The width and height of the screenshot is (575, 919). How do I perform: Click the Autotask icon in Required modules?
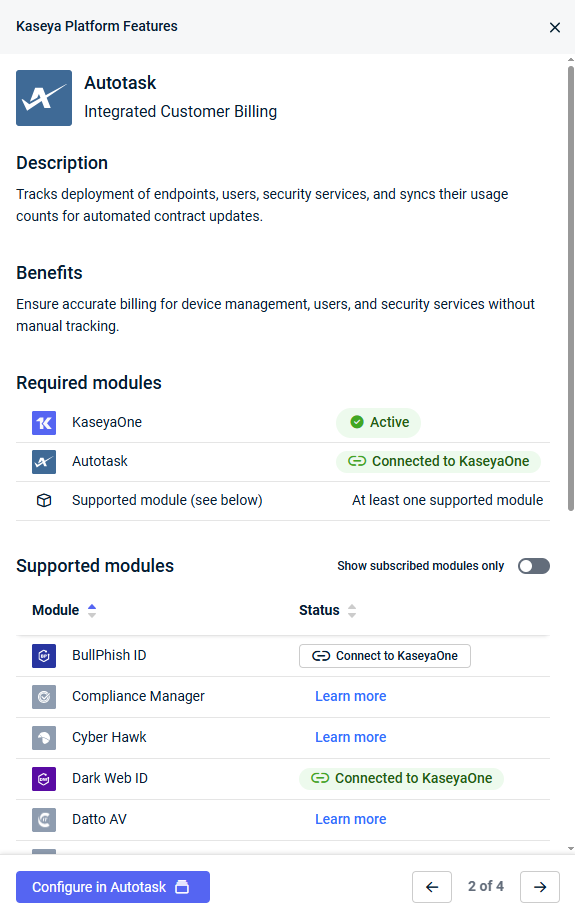[x=44, y=462]
